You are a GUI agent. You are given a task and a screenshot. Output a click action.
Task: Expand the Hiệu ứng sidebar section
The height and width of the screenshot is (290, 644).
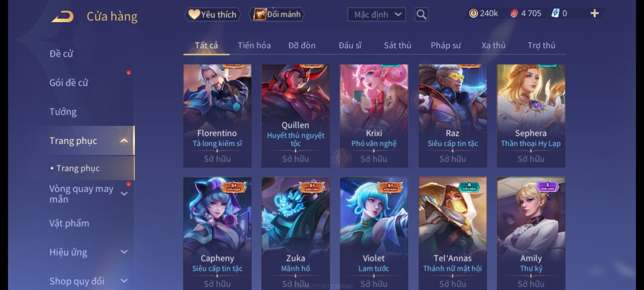click(x=124, y=252)
